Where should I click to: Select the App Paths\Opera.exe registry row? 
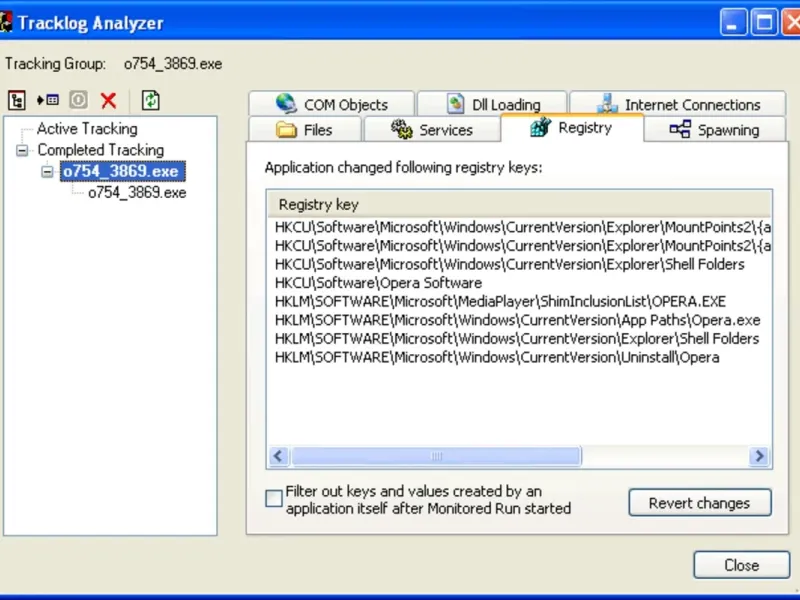pyautogui.click(x=517, y=320)
